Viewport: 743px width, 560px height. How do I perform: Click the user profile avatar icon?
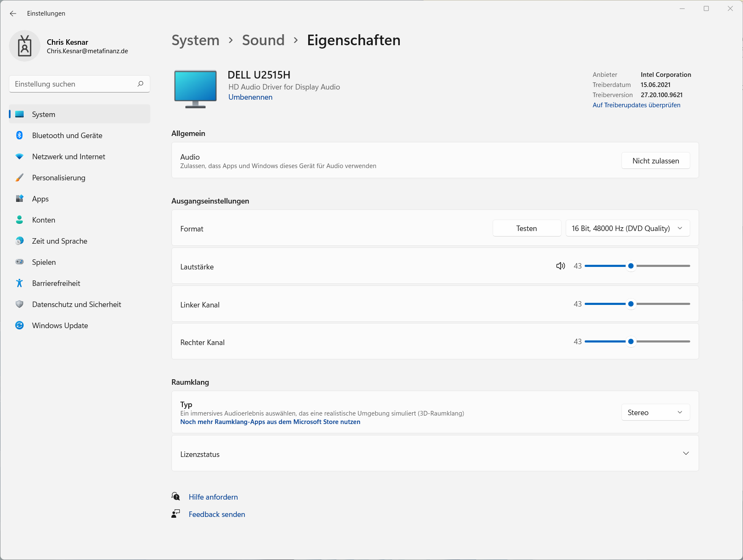coord(25,46)
